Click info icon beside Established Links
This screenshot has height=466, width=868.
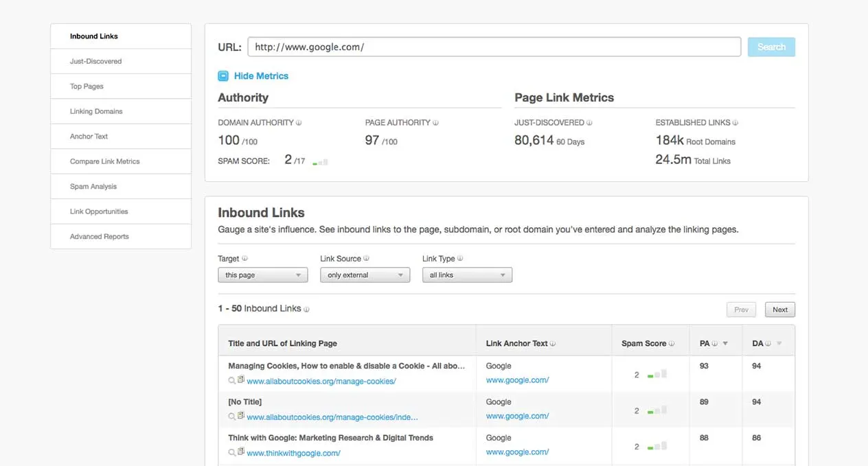pos(735,123)
